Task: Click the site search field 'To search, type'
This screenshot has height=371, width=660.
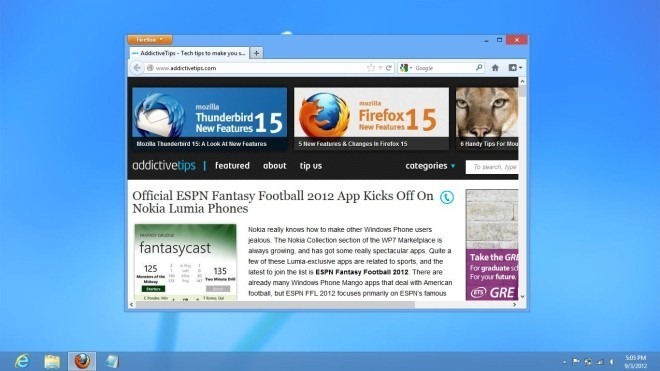Action: 492,167
